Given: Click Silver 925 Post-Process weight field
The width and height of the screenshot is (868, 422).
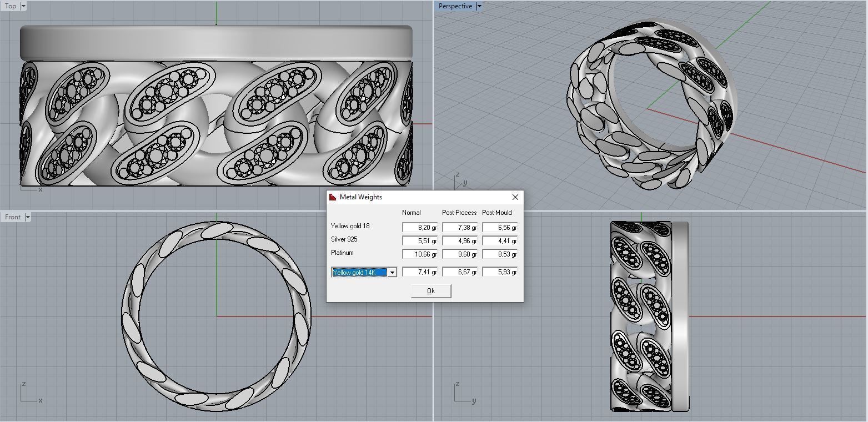Looking at the screenshot, I should click(x=460, y=240).
